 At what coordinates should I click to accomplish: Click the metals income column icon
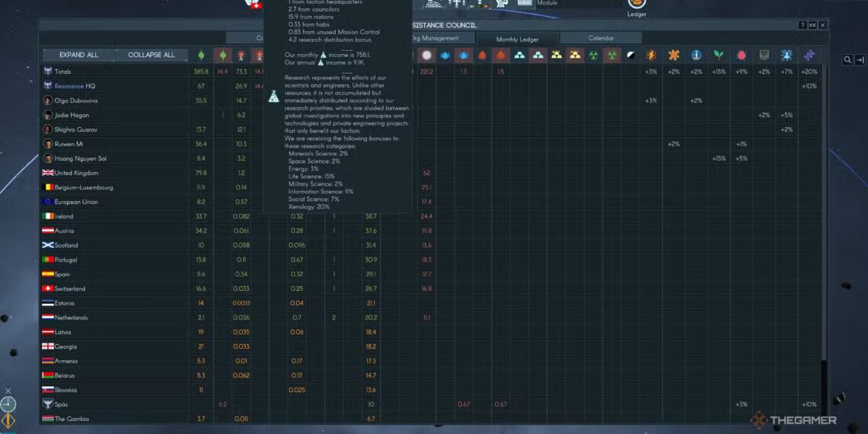(519, 55)
